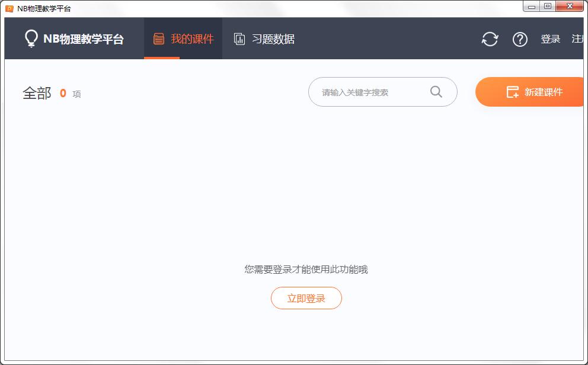Image resolution: width=588 pixels, height=365 pixels.
Task: Click the maximize button in the title bar
Action: pos(547,7)
